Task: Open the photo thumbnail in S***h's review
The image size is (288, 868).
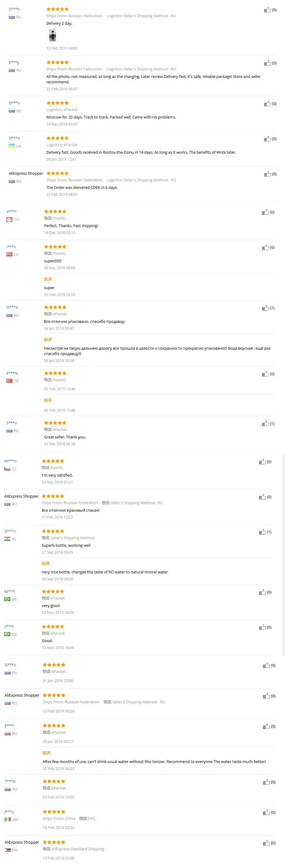Action: tap(53, 35)
